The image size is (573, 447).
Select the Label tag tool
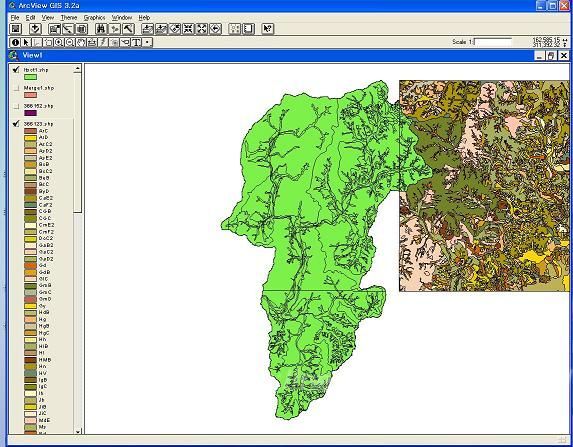tap(125, 42)
